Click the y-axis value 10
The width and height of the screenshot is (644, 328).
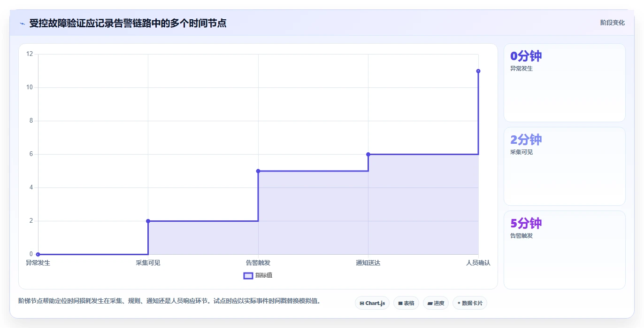click(30, 87)
